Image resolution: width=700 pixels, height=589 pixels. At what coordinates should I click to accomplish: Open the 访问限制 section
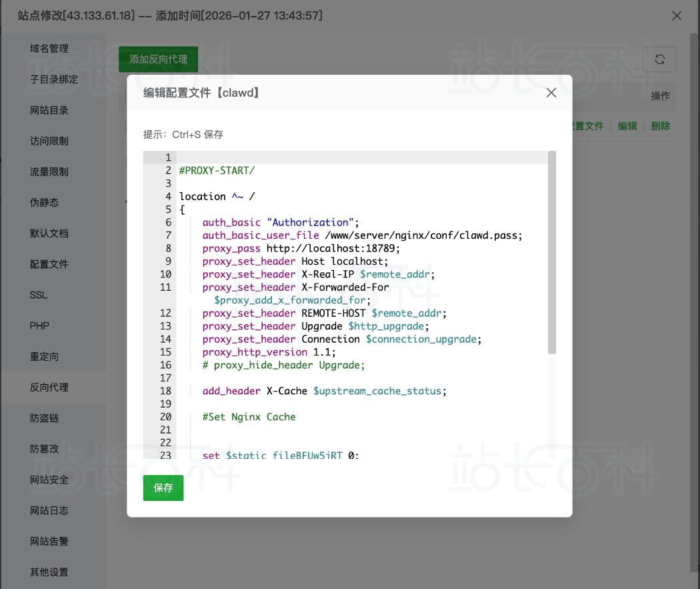click(x=49, y=141)
